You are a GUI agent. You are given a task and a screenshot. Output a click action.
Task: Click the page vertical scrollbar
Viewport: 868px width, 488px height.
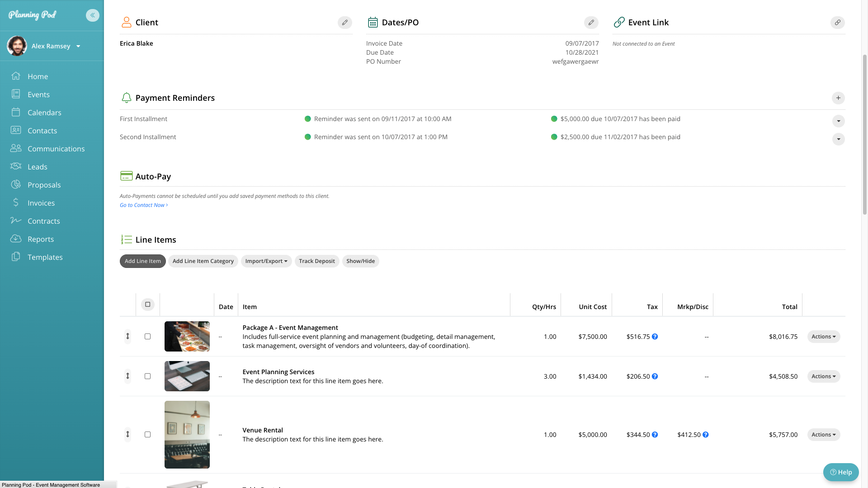tap(864, 136)
